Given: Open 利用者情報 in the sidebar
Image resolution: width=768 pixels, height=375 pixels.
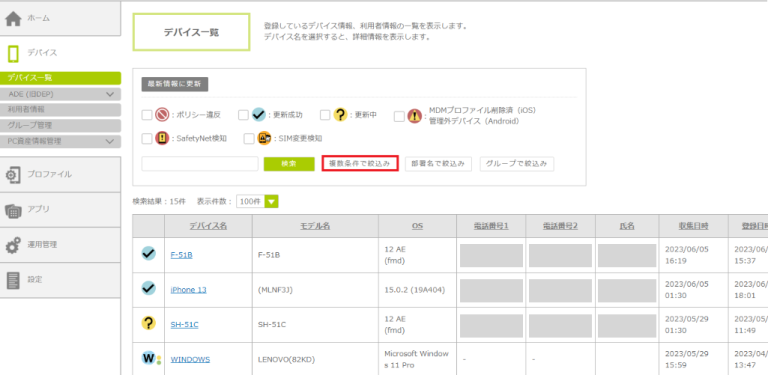Looking at the screenshot, I should pos(60,110).
